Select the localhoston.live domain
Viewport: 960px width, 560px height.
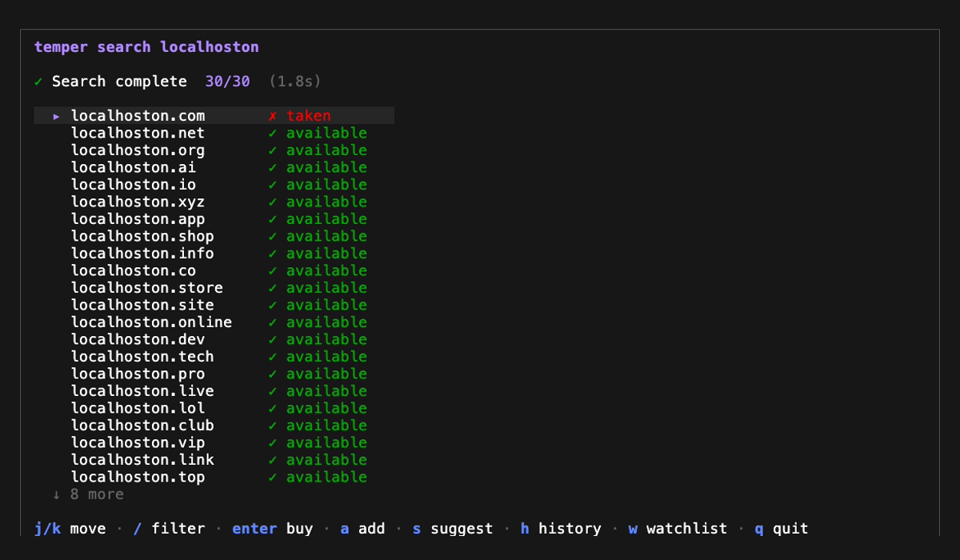(142, 391)
